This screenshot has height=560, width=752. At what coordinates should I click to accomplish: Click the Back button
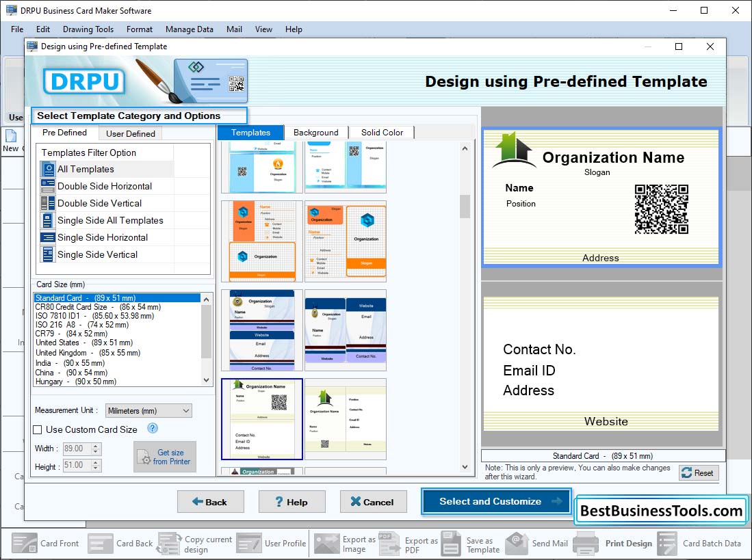coord(211,502)
